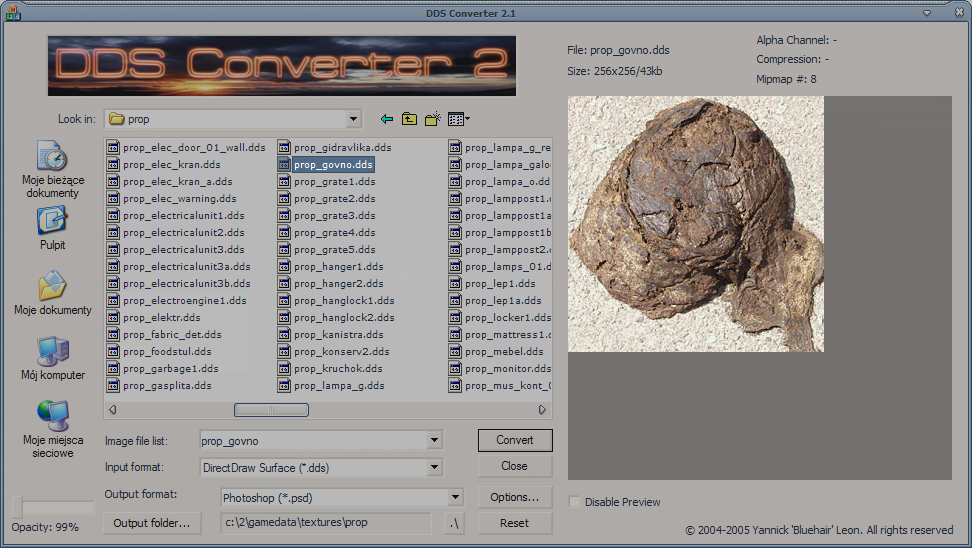The height and width of the screenshot is (548, 972).
Task: Go to Pulpit desktop shortcut
Action: (52, 228)
